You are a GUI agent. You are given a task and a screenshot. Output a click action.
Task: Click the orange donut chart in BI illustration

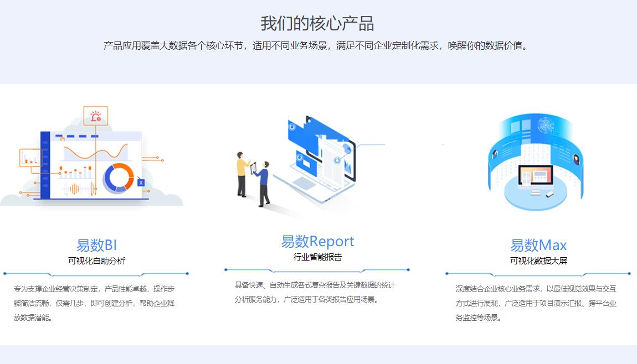tap(118, 178)
